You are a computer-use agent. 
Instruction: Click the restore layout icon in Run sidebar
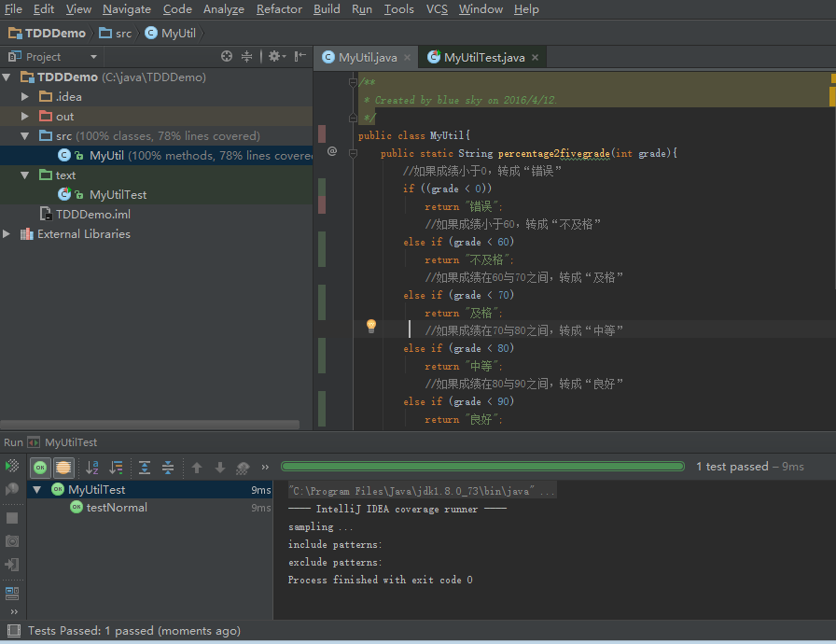[x=12, y=594]
